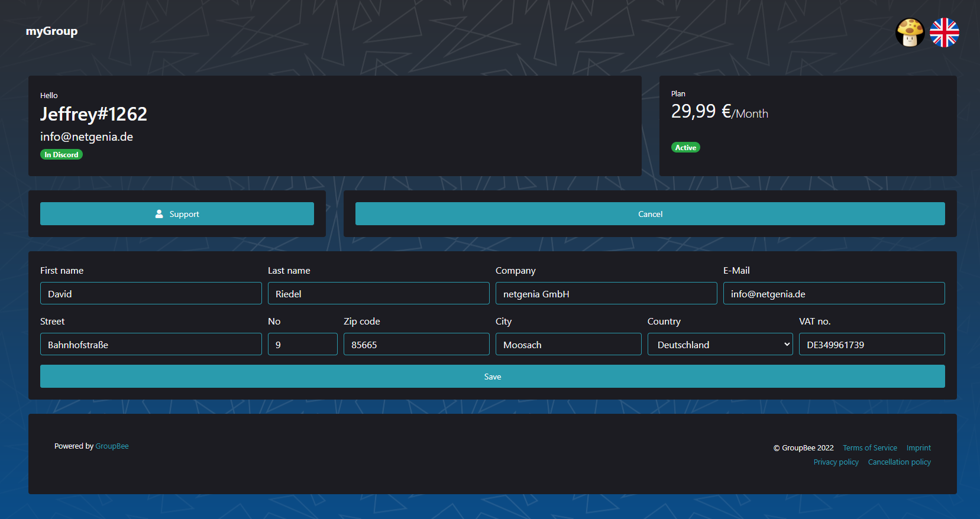The width and height of the screenshot is (980, 519).
Task: Focus the Last name field
Action: click(x=379, y=294)
